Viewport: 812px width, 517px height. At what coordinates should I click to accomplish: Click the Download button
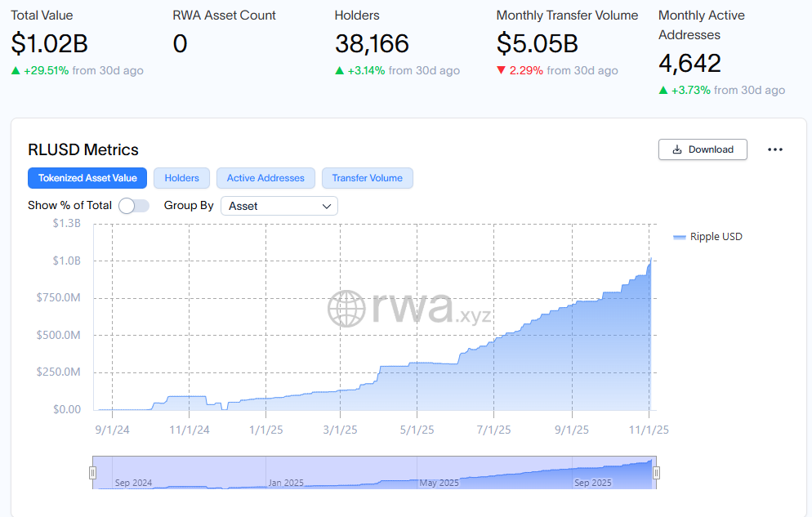pyautogui.click(x=703, y=149)
